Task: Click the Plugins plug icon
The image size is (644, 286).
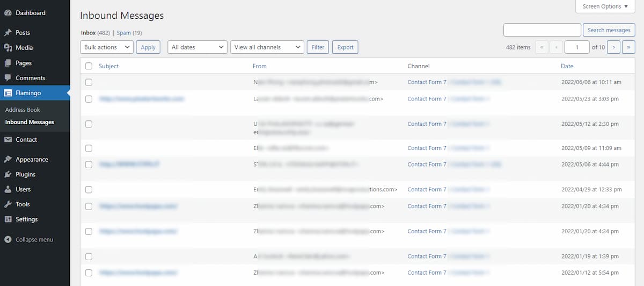Action: click(x=8, y=175)
